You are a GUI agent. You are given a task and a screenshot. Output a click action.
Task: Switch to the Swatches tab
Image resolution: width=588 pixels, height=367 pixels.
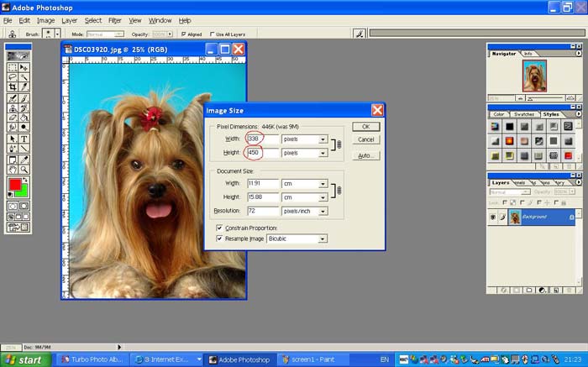[524, 114]
